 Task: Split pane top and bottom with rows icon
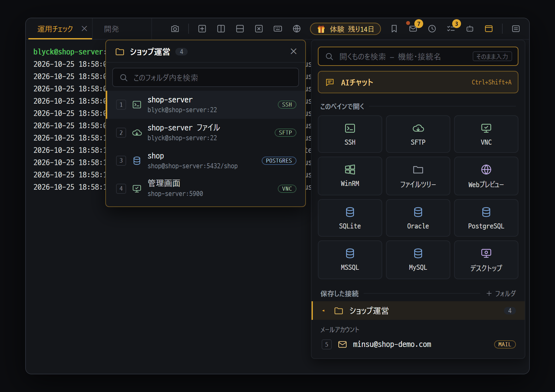240,29
